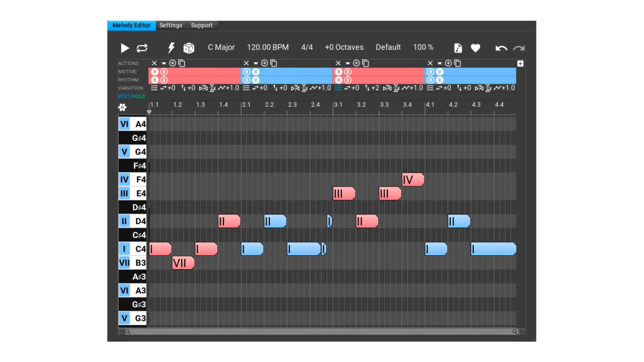Select rhythm A for bar 2
The height and width of the screenshot is (362, 644).
pos(247,80)
